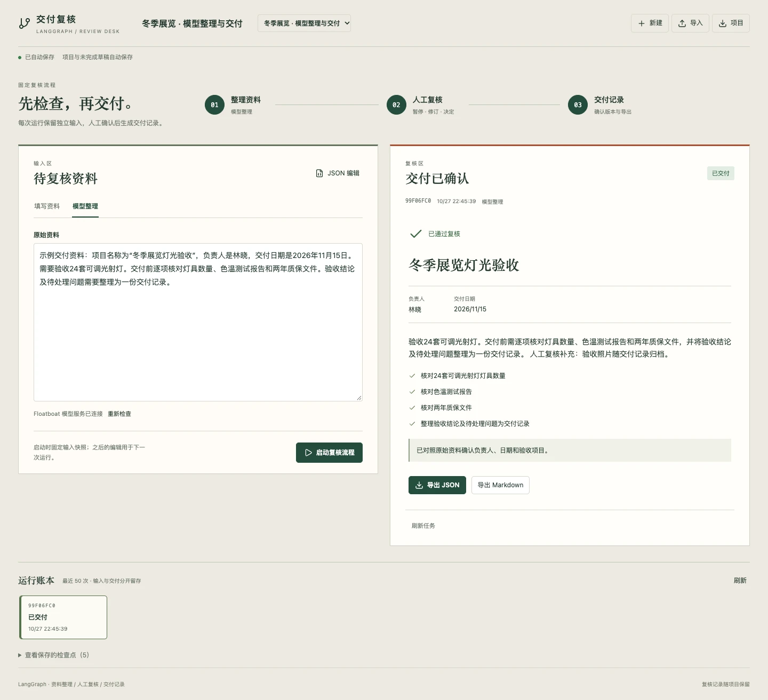
Task: Click step 03 circle for 交付记录
Action: tap(578, 105)
